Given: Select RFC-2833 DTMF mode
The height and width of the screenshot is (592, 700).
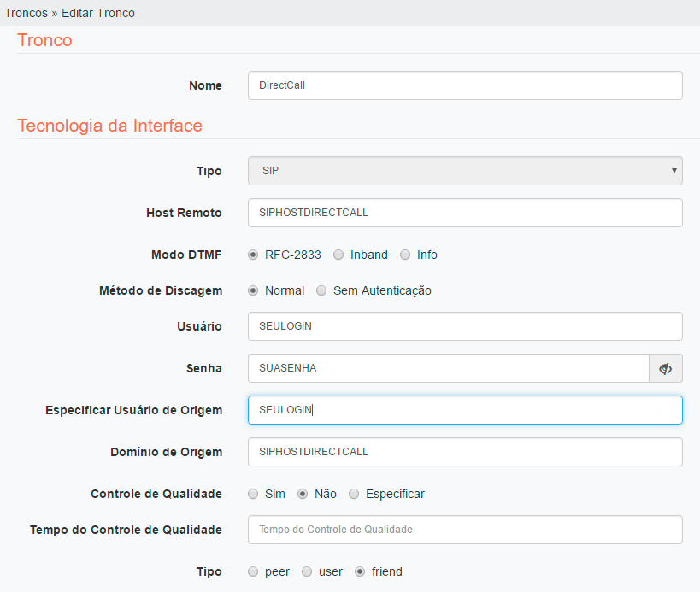Looking at the screenshot, I should pos(253,255).
